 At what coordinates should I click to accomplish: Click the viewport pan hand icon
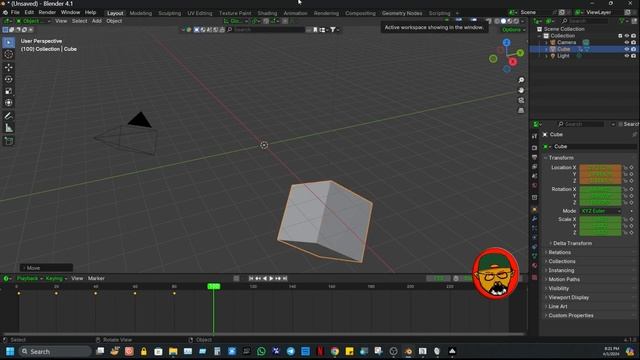(x=521, y=90)
